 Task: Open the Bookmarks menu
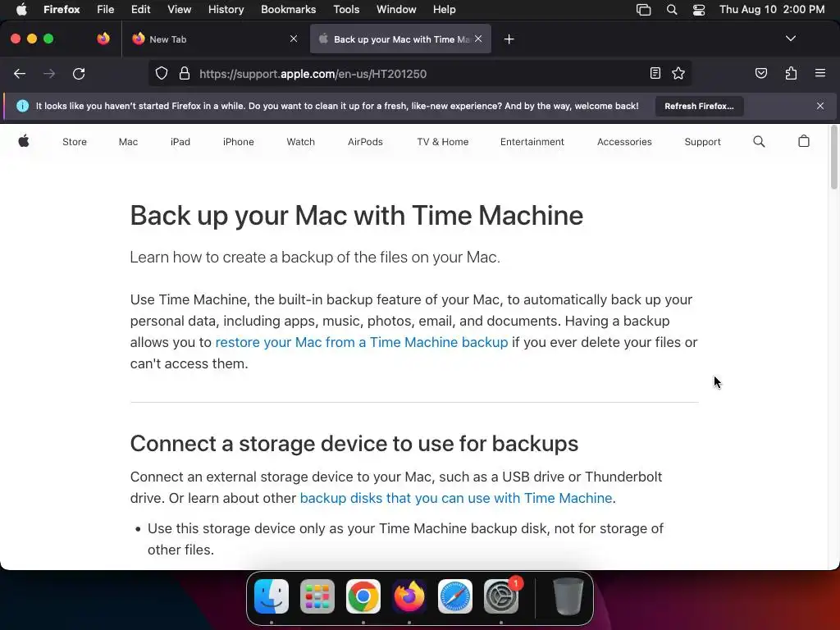pos(288,10)
